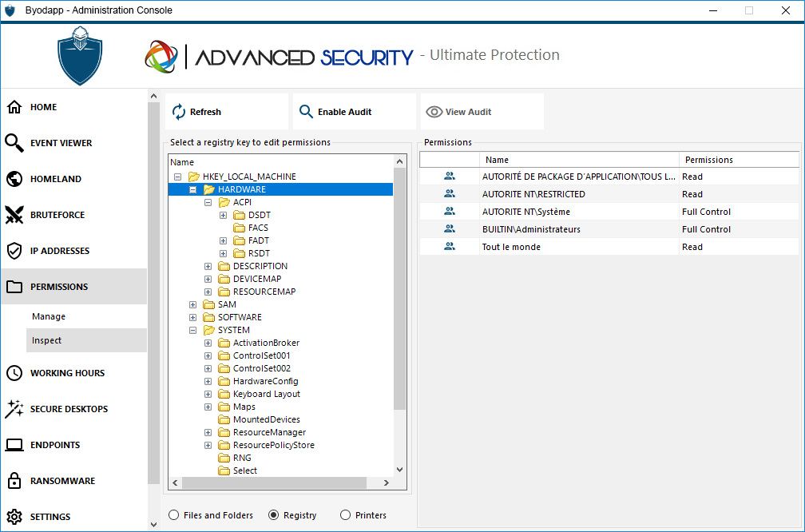Viewport: 805px width, 532px height.
Task: Click the Event Viewer magnifier icon
Action: (x=14, y=143)
